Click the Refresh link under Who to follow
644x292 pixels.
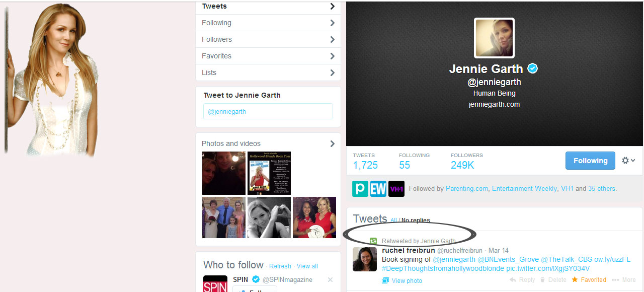(280, 266)
